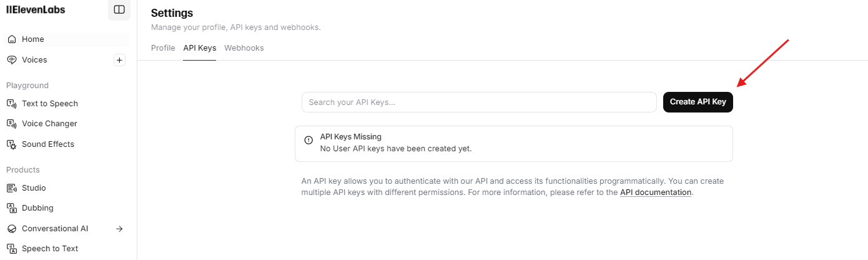Click the Sound Effects icon

[11, 144]
